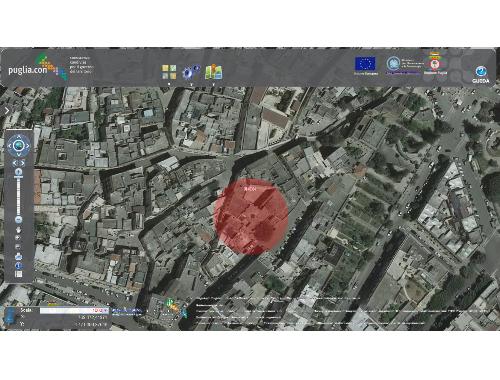This screenshot has width=500, height=380.
Task: Click on the zoom level slider track
Action: click(19, 196)
